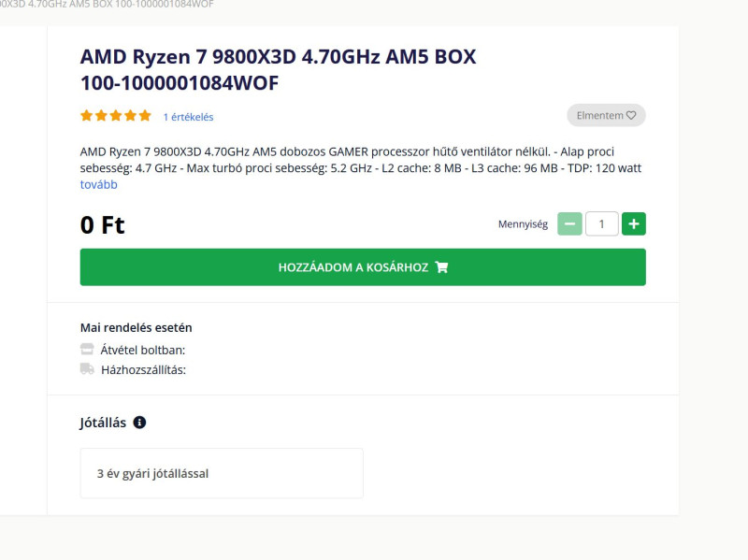
Task: Click the store pickup icon beside Átvétel boltban
Action: pos(87,349)
